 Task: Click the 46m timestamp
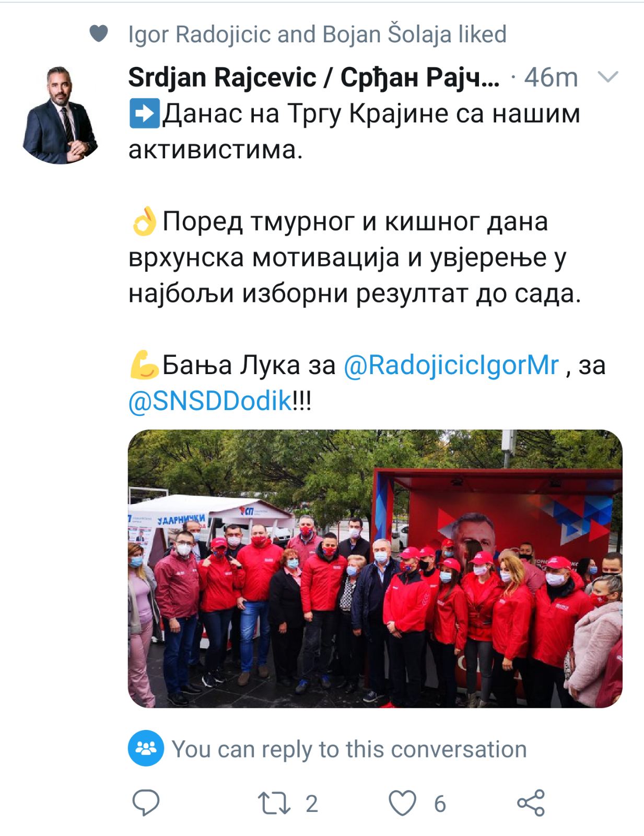click(x=551, y=78)
